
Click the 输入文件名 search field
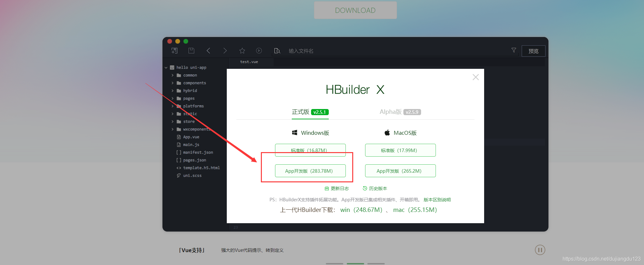[395, 51]
